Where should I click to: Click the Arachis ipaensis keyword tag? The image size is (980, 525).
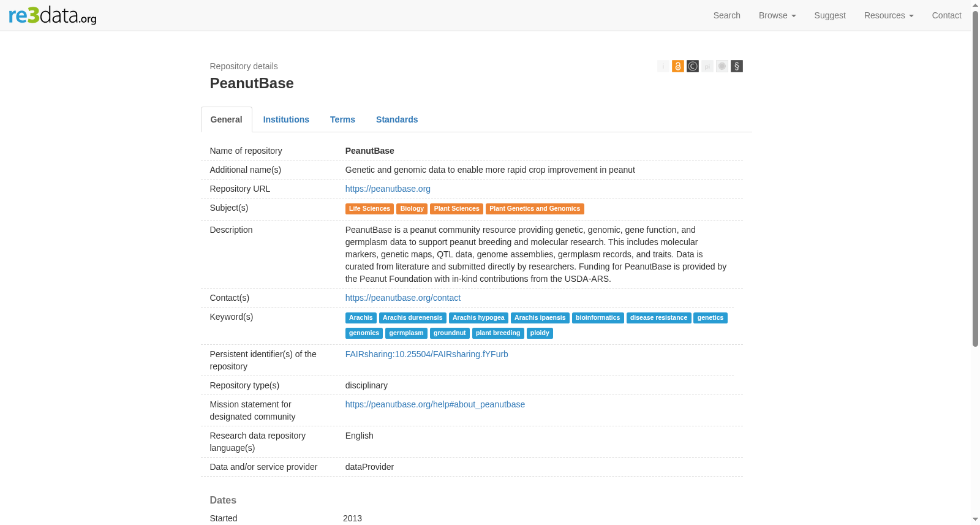point(540,318)
